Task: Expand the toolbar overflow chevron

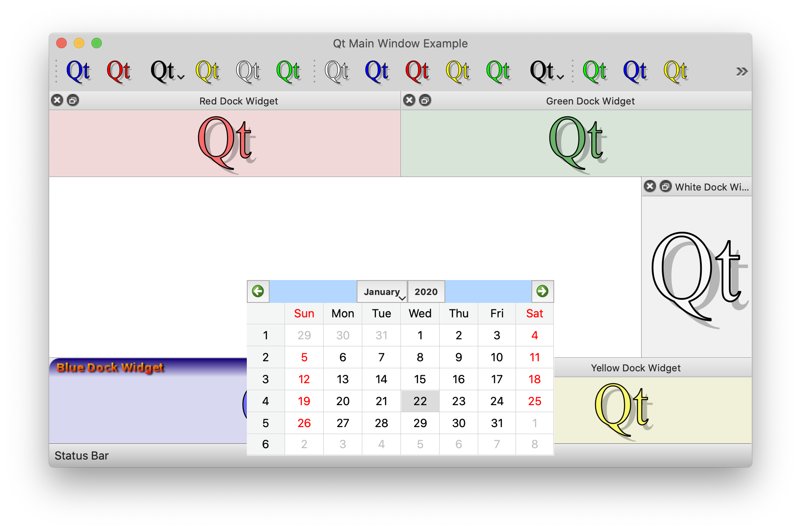Action: (741, 71)
